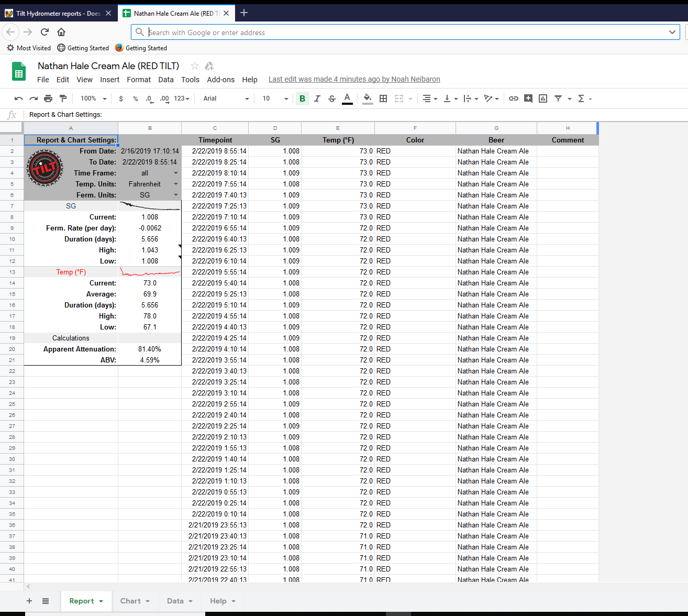Click the Merge cells icon
This screenshot has height=616, width=688.
tap(399, 98)
